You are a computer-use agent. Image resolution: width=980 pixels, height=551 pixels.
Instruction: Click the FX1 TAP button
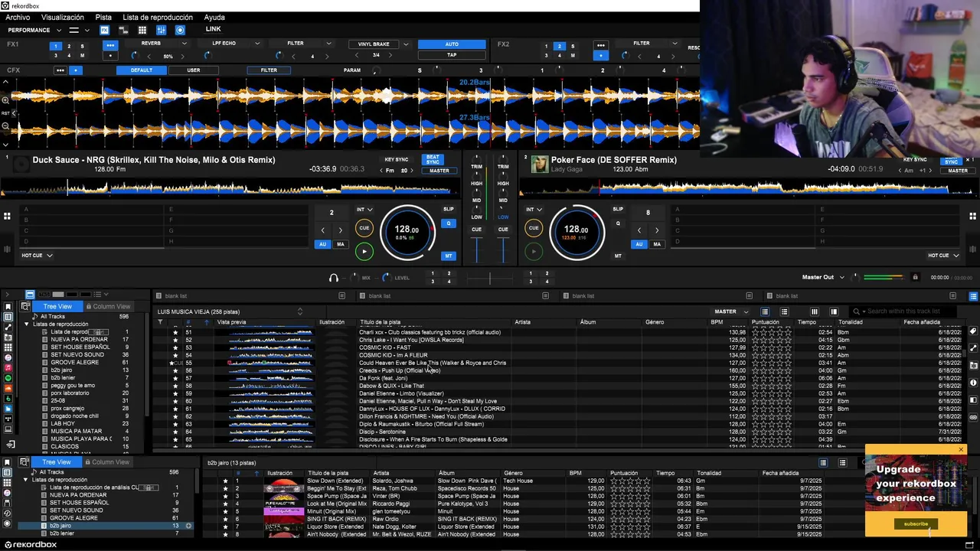[452, 55]
